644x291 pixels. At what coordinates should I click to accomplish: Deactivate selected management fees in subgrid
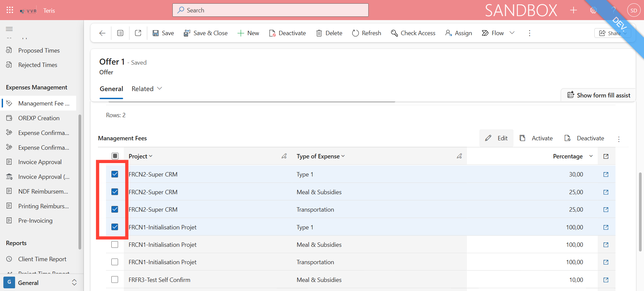tap(584, 138)
